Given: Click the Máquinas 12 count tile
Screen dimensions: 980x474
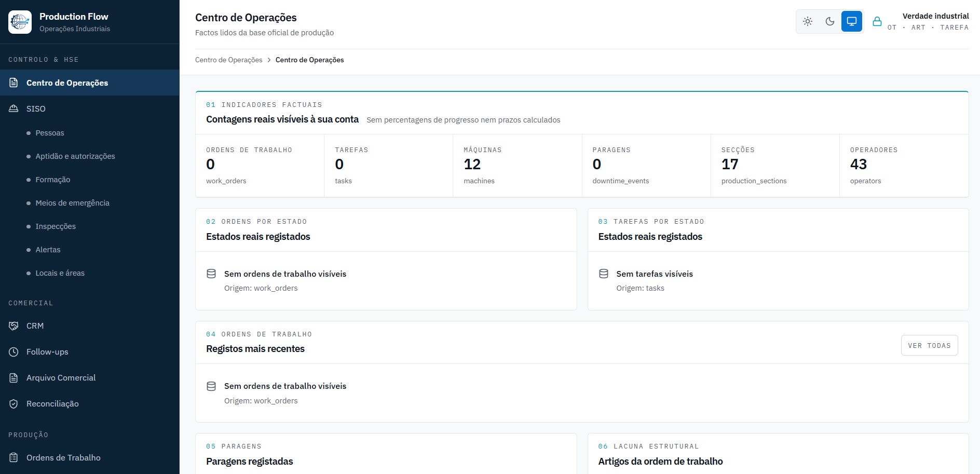Looking at the screenshot, I should 518,166.
